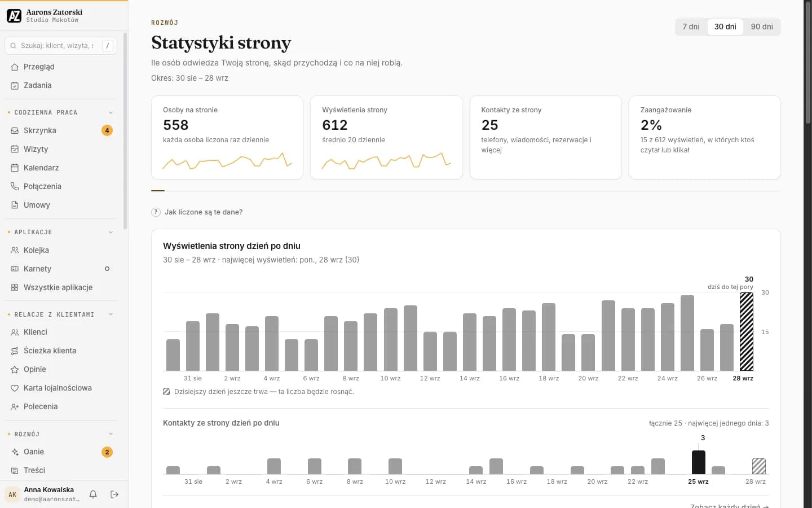Switch period to 7 dni
This screenshot has width=812, height=508.
tap(691, 27)
